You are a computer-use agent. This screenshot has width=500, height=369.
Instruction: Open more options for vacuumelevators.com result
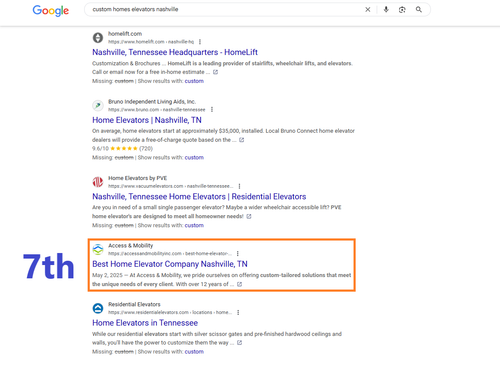239,186
